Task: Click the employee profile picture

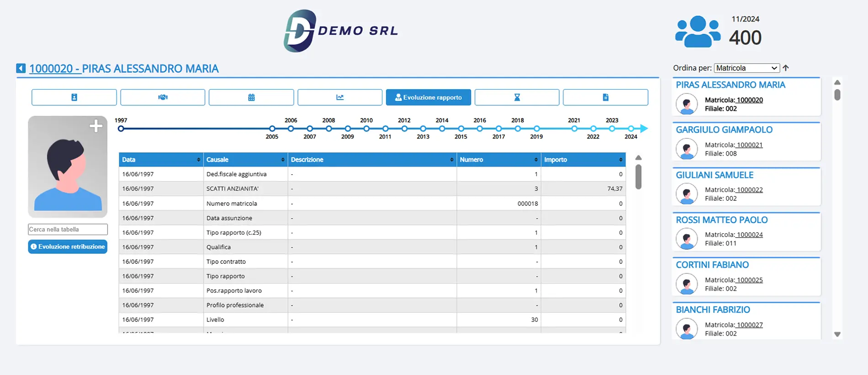Action: [x=68, y=167]
